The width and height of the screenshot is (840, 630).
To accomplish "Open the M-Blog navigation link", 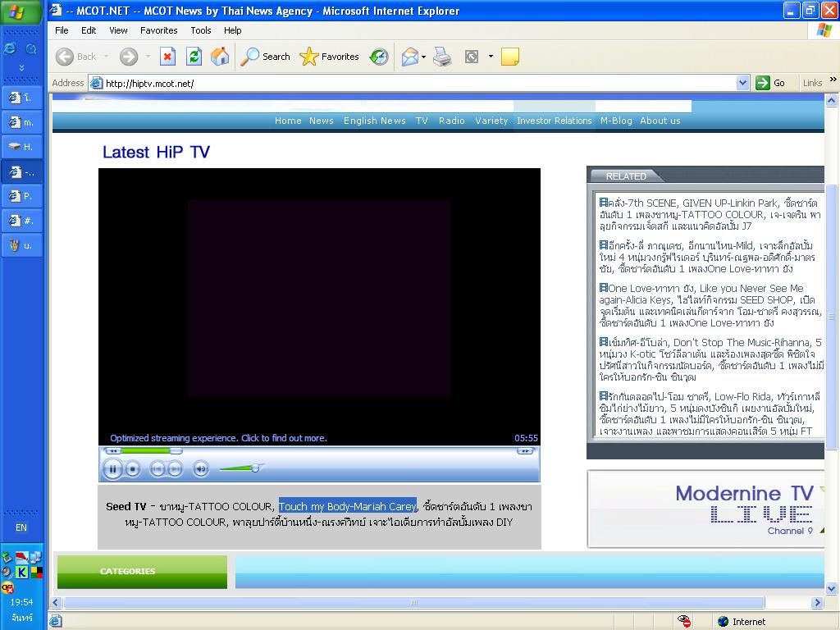I will (x=616, y=121).
